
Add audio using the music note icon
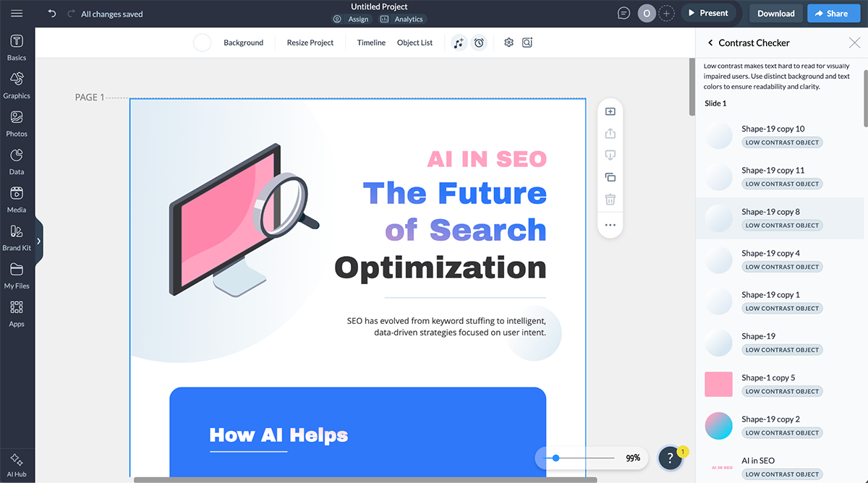pos(459,43)
